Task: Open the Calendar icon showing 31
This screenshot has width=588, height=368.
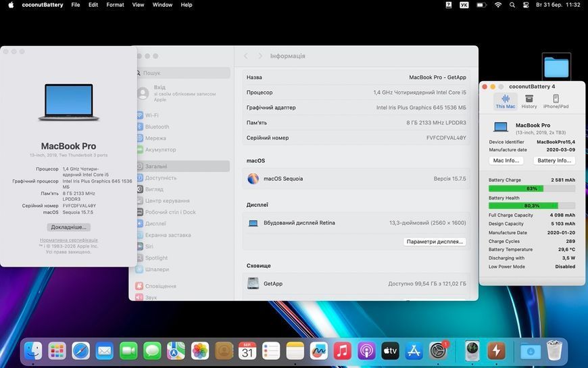Action: point(247,351)
